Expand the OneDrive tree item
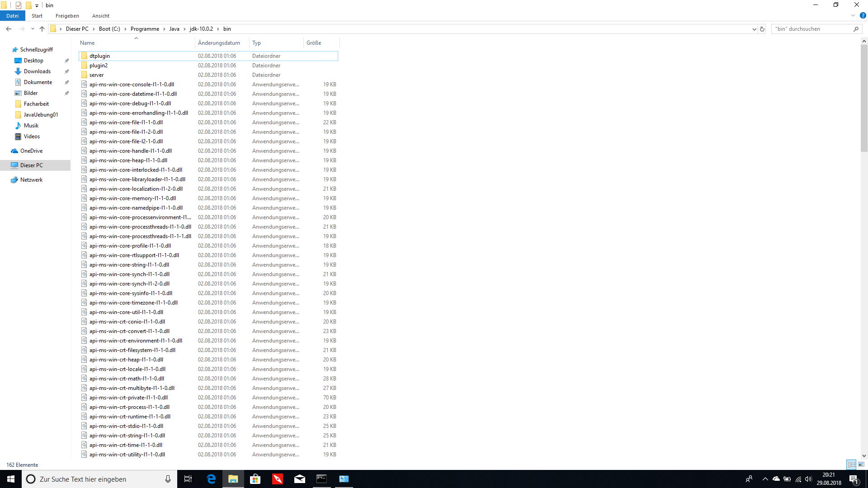868x488 pixels. (x=5, y=151)
